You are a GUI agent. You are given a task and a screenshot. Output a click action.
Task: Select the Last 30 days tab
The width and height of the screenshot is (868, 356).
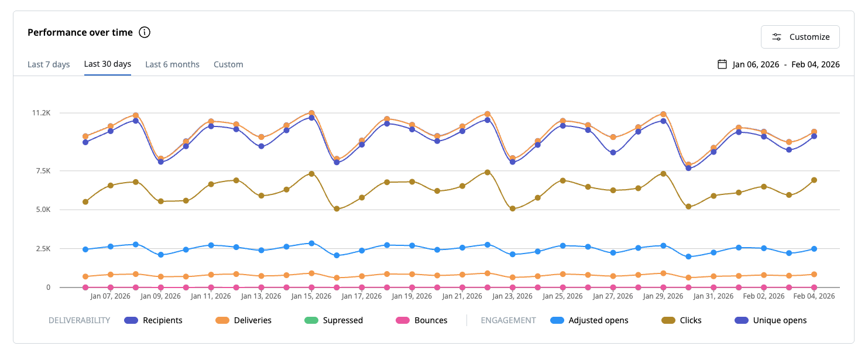(108, 64)
